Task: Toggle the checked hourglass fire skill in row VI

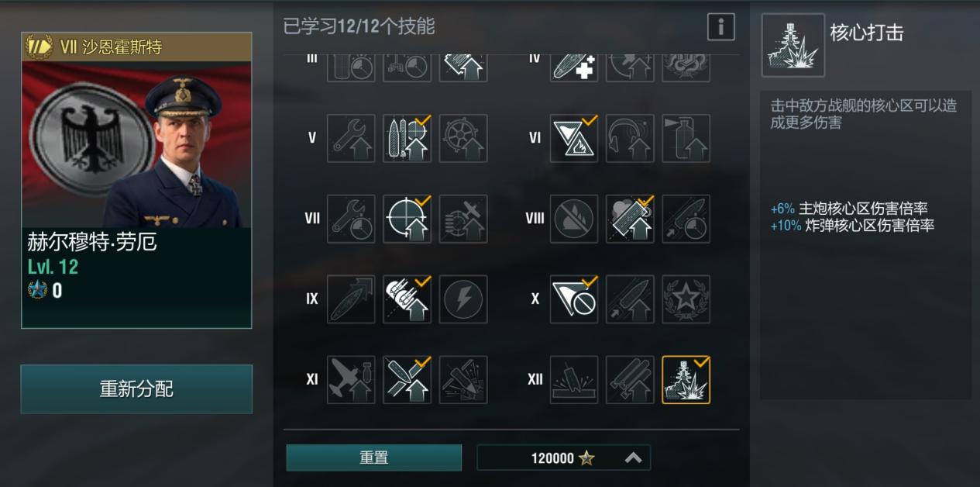Action: click(x=574, y=138)
